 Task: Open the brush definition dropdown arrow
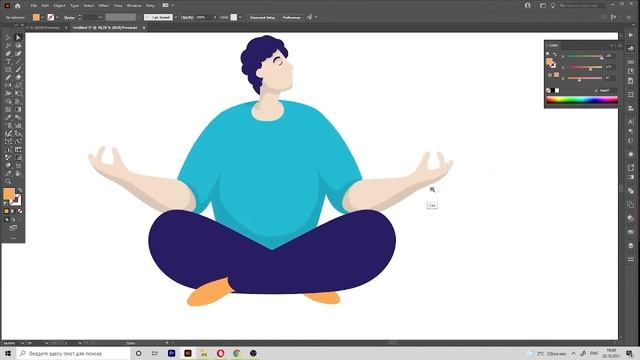pos(176,17)
